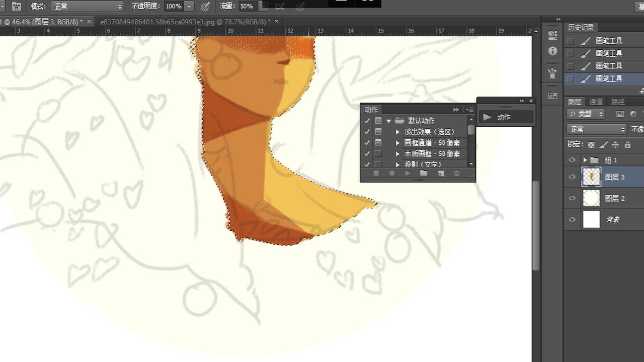Create a new action icon
The height and width of the screenshot is (362, 644).
441,173
